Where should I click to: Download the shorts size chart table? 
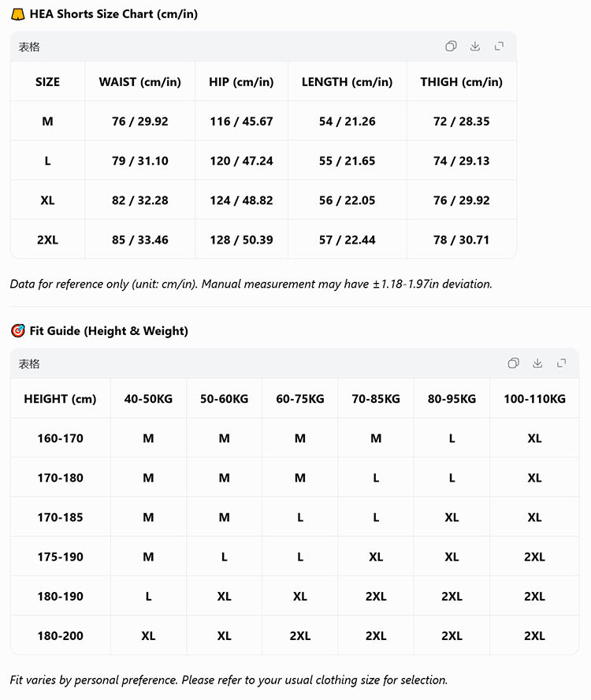(475, 47)
